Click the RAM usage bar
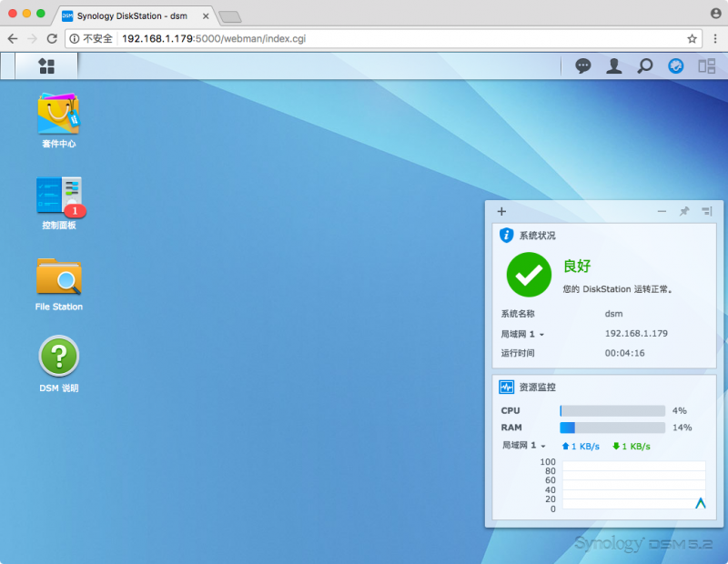 pos(612,428)
